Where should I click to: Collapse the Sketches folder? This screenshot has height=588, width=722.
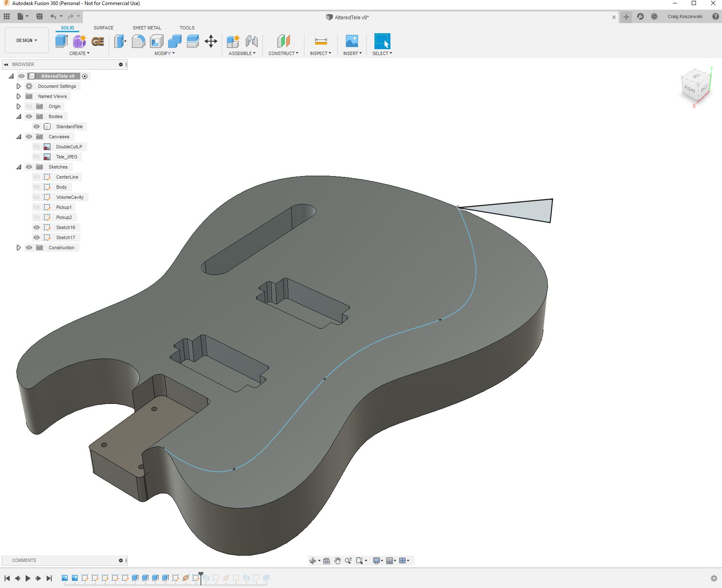[18, 167]
